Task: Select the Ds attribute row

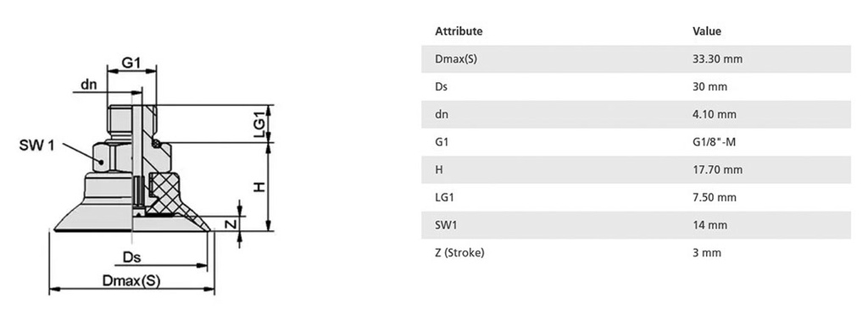Action: (636, 87)
